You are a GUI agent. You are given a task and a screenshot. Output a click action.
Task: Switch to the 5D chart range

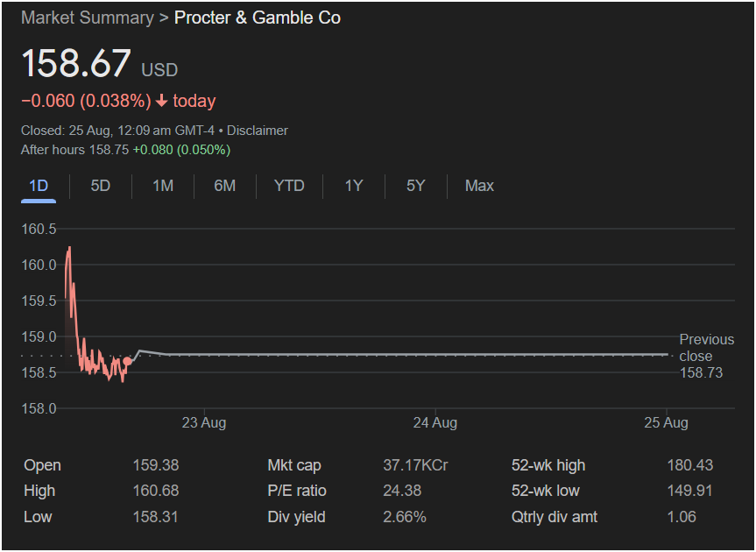click(x=101, y=186)
